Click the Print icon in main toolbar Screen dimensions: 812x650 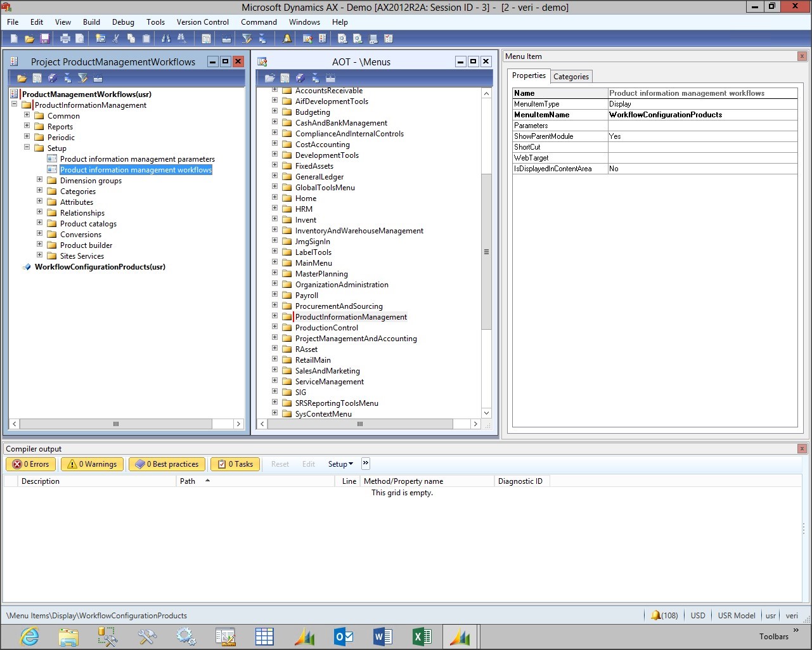pos(65,39)
